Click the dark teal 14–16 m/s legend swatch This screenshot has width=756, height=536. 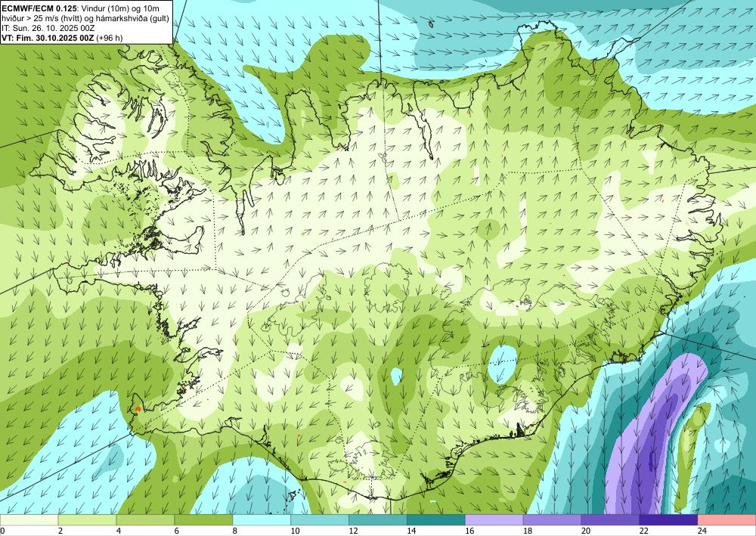(x=436, y=520)
